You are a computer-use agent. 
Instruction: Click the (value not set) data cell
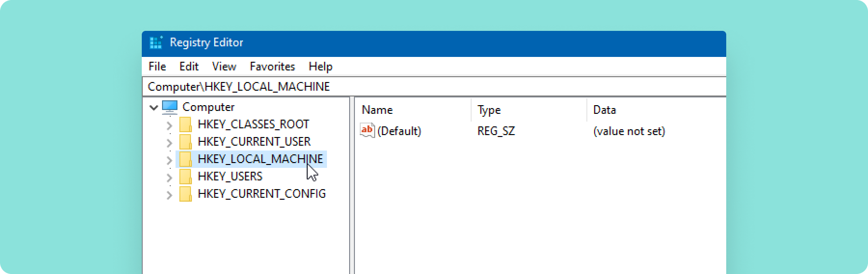click(x=629, y=131)
